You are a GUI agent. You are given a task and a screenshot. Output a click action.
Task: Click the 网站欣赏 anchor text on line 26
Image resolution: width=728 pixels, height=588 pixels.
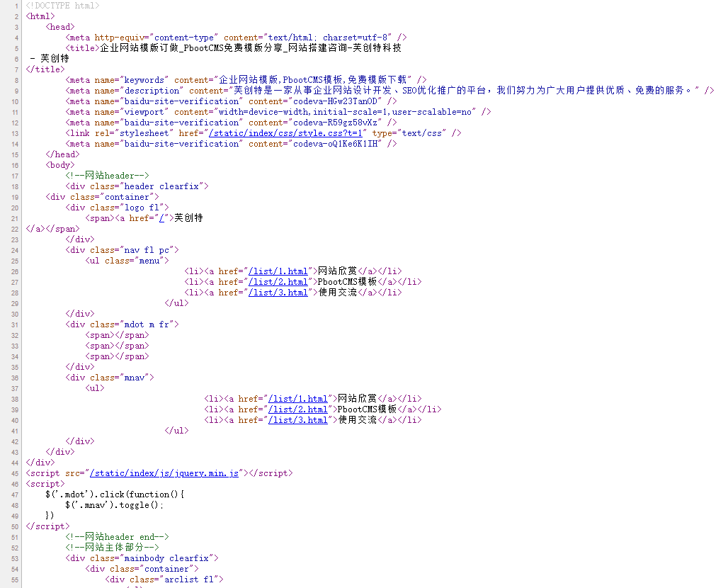click(338, 271)
